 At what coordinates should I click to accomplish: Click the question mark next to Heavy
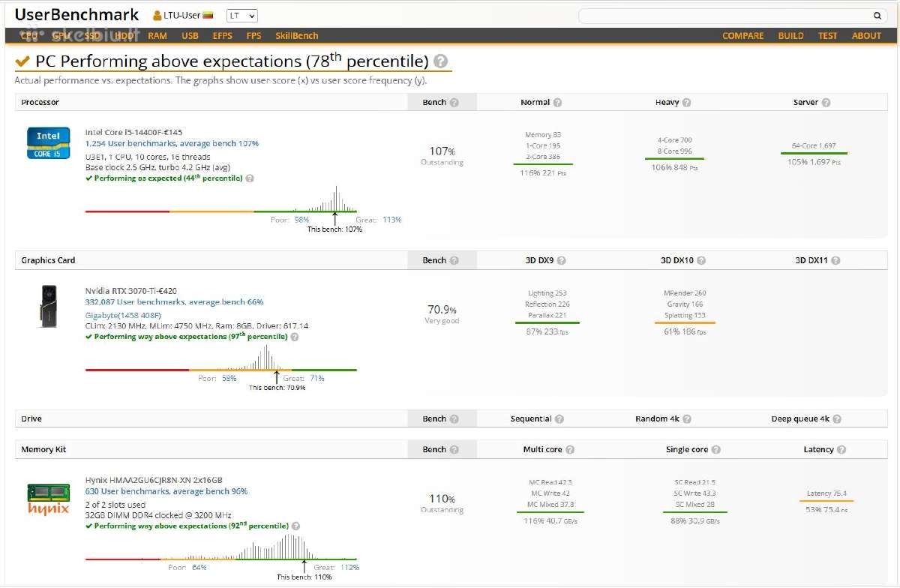point(686,103)
